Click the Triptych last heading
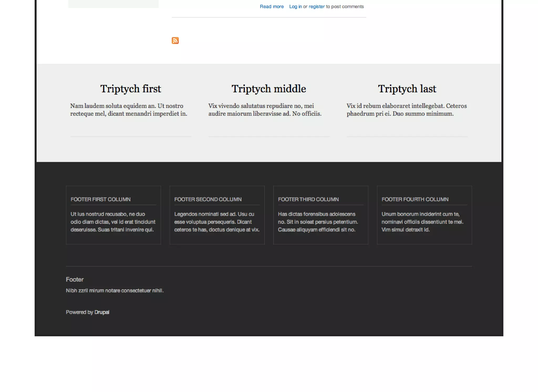The image size is (538, 392). (407, 89)
